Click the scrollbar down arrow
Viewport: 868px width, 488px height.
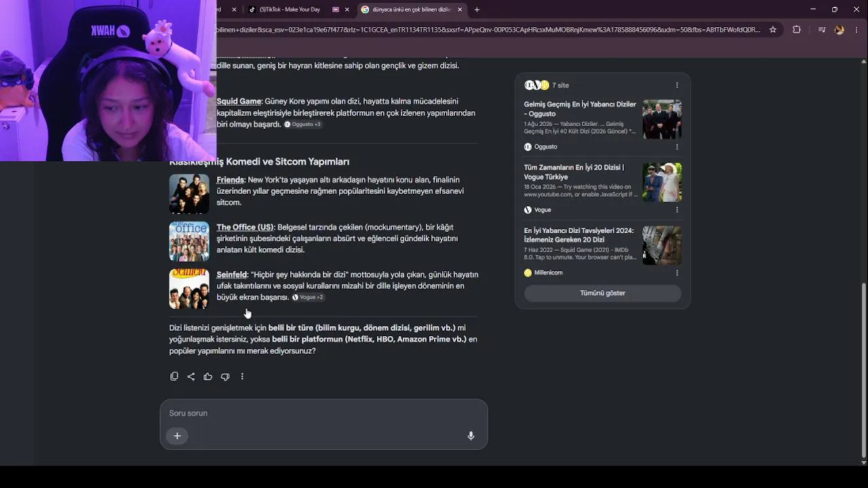click(x=863, y=462)
